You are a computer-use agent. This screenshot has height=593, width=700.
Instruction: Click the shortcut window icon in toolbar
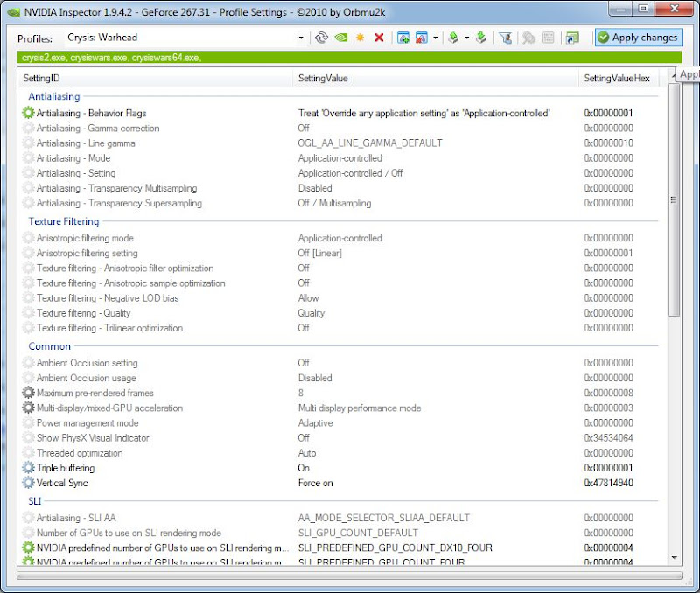[572, 38]
